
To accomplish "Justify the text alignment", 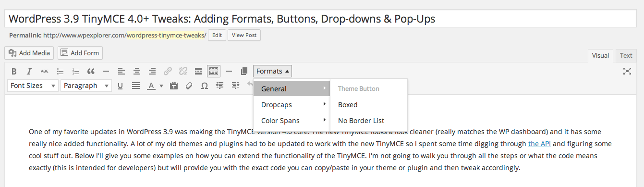I will [136, 86].
